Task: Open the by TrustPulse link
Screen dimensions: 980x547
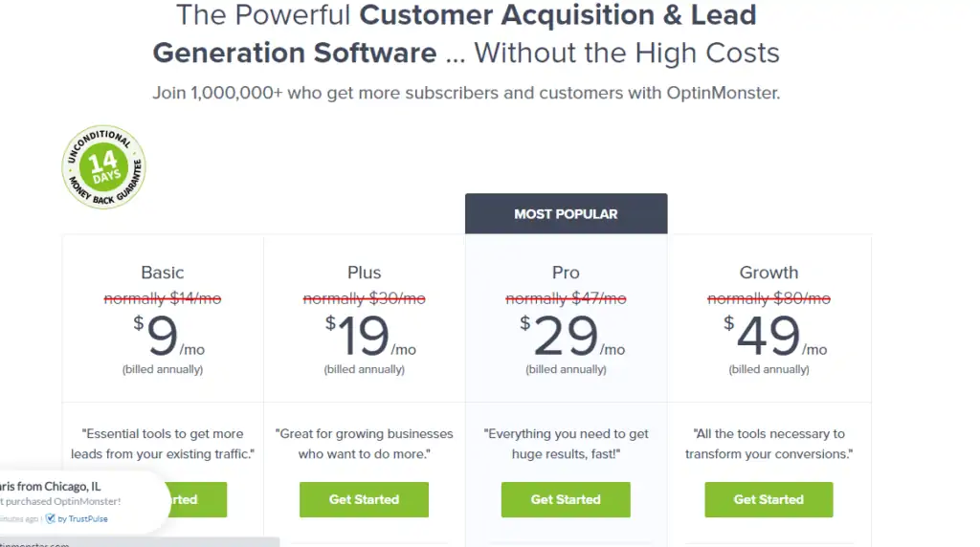Action: click(82, 519)
